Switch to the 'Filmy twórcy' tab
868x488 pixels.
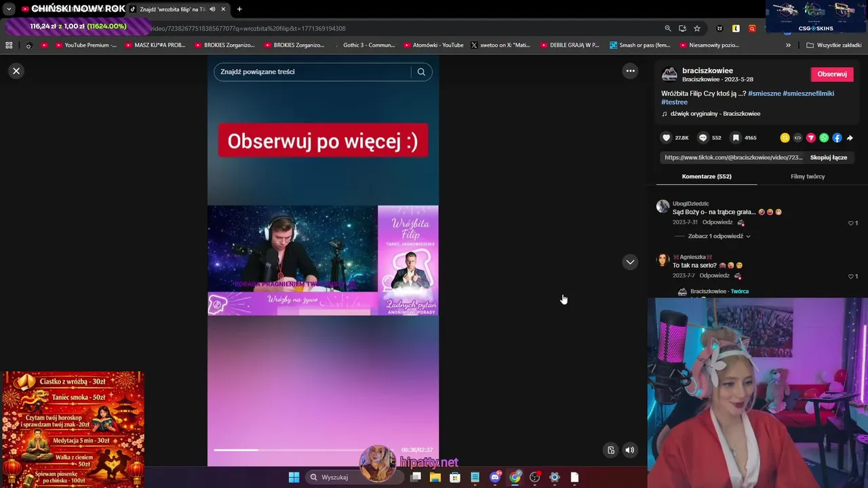pos(808,176)
